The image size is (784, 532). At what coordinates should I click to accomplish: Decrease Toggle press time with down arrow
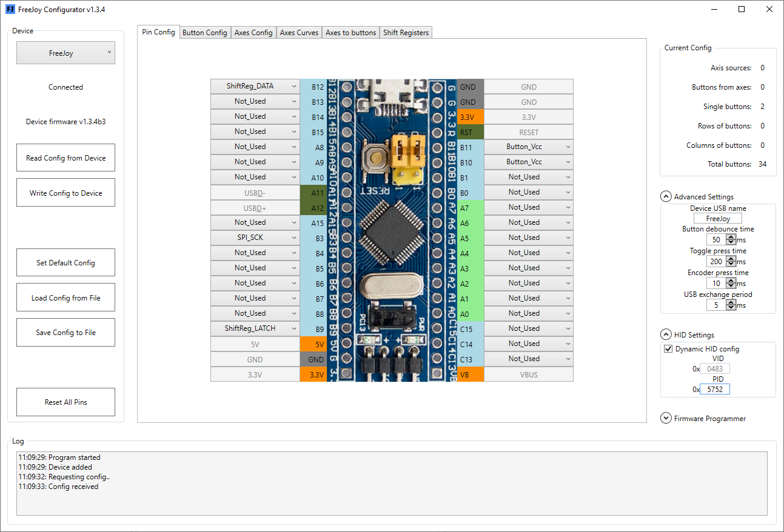[x=731, y=264]
